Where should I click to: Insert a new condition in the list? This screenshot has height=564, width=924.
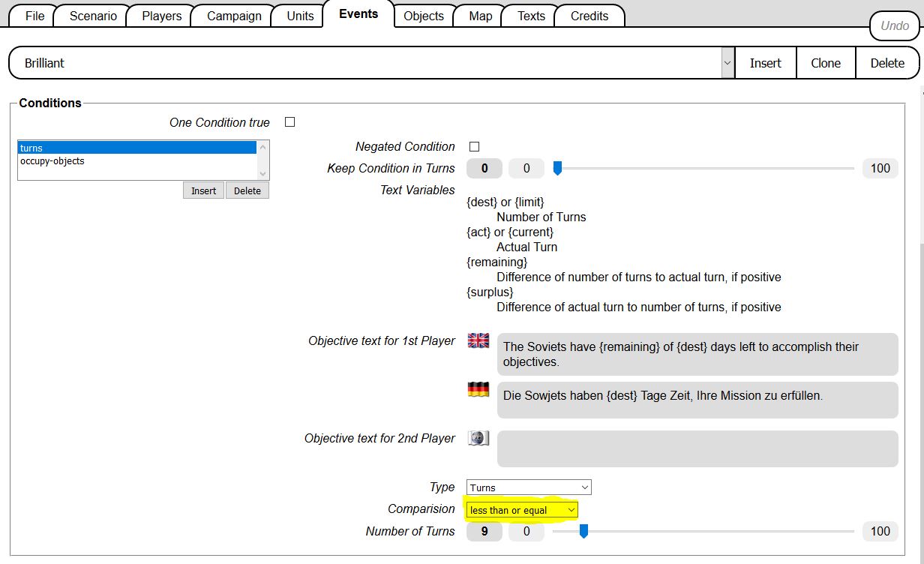(x=203, y=190)
